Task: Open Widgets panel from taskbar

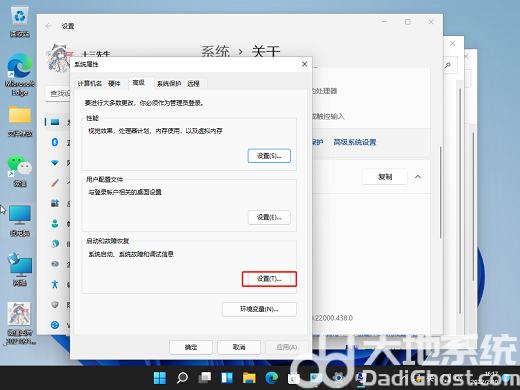Action: coord(227,378)
